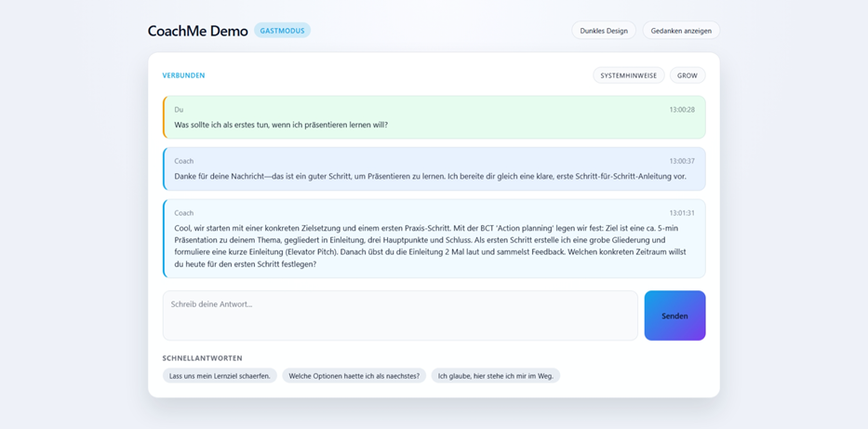Click the 13:01:31 timestamp
The width and height of the screenshot is (868, 429).
point(681,213)
